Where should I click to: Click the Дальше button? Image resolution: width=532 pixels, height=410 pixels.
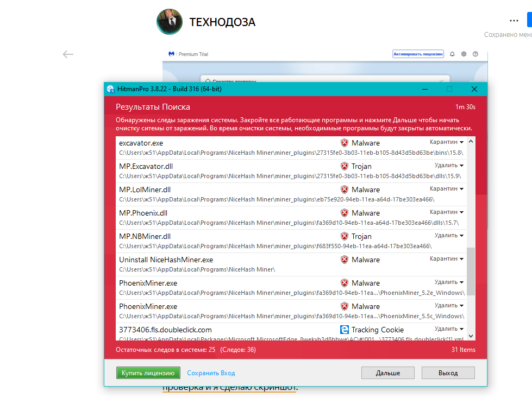click(x=388, y=373)
